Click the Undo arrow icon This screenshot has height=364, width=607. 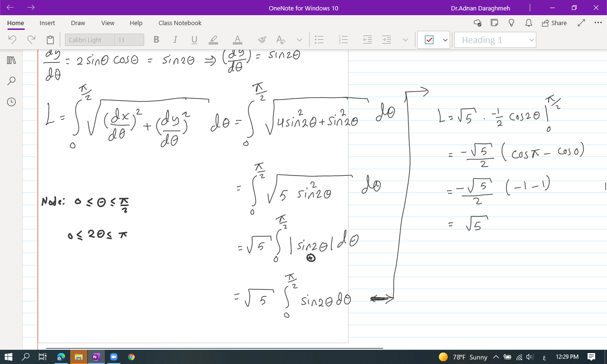pyautogui.click(x=13, y=40)
